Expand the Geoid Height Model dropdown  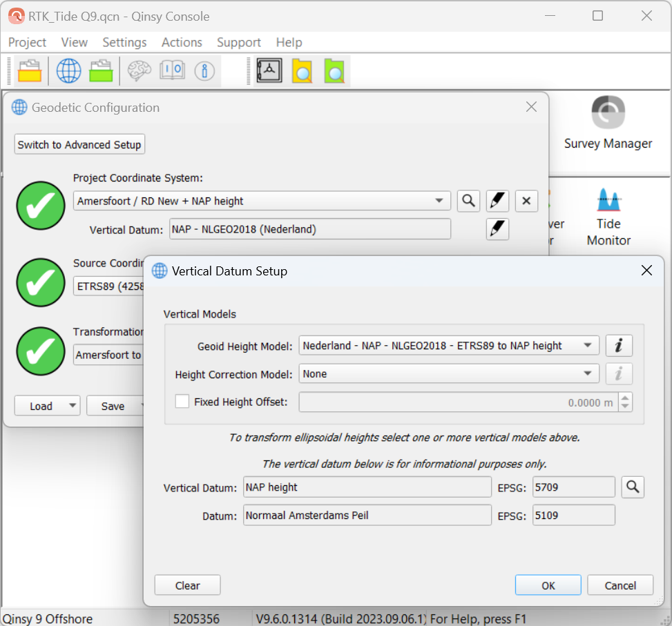(x=588, y=346)
